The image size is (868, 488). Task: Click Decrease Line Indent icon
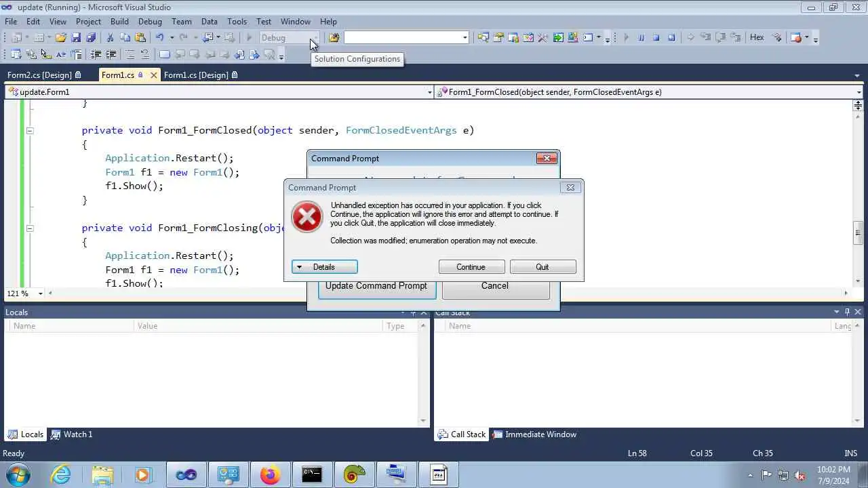(96, 55)
